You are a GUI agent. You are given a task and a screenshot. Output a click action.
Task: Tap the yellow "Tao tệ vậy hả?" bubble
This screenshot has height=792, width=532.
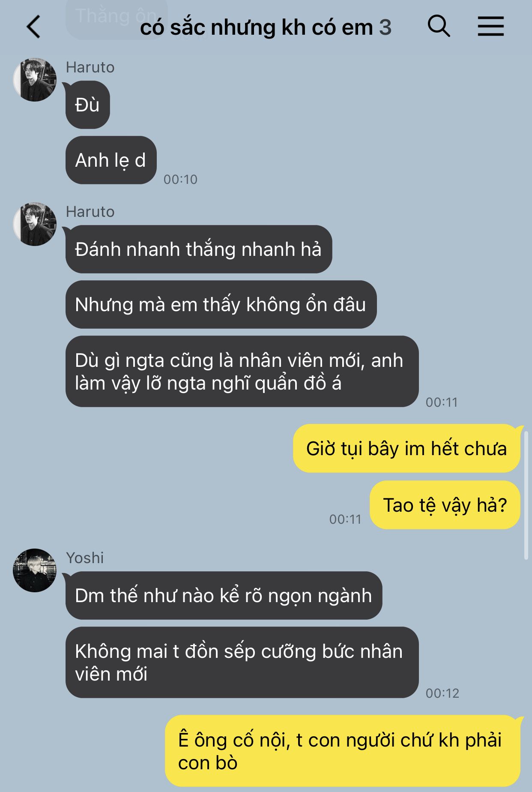445,505
